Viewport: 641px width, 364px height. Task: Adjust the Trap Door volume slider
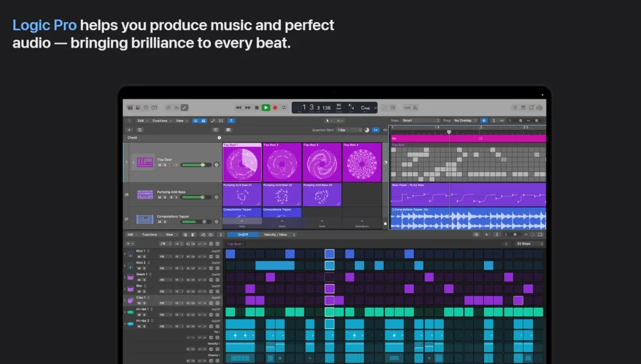196,165
